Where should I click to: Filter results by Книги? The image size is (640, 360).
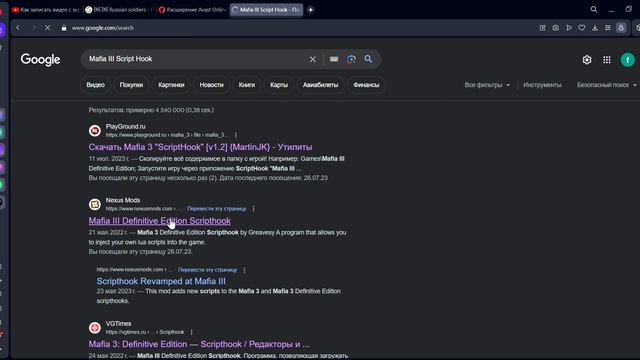[x=247, y=85]
